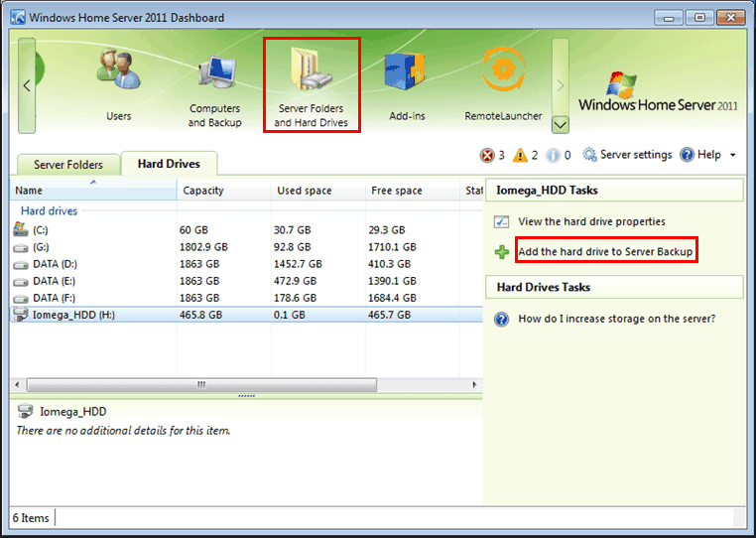Expand the Help dropdown arrow
Viewport: 756px width, 538px height.
(x=732, y=156)
